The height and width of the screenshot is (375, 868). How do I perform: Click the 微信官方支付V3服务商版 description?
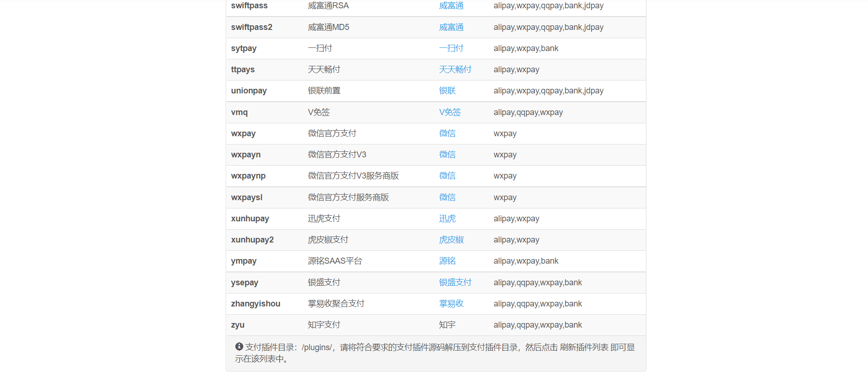click(x=353, y=176)
